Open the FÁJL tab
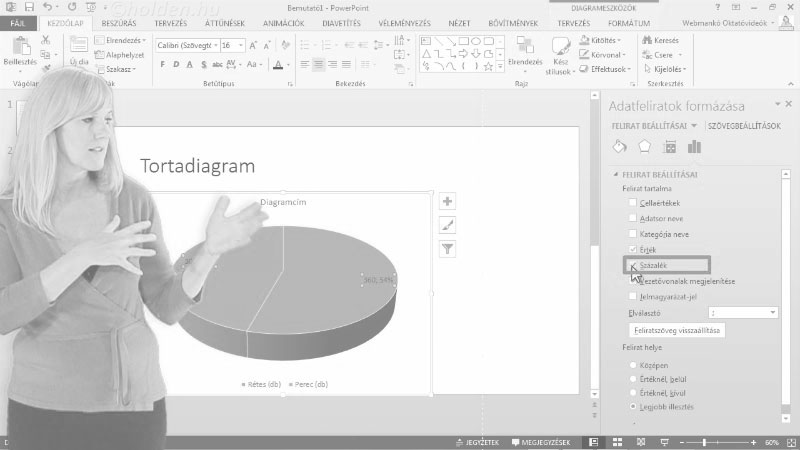The width and height of the screenshot is (800, 450). pos(18,23)
